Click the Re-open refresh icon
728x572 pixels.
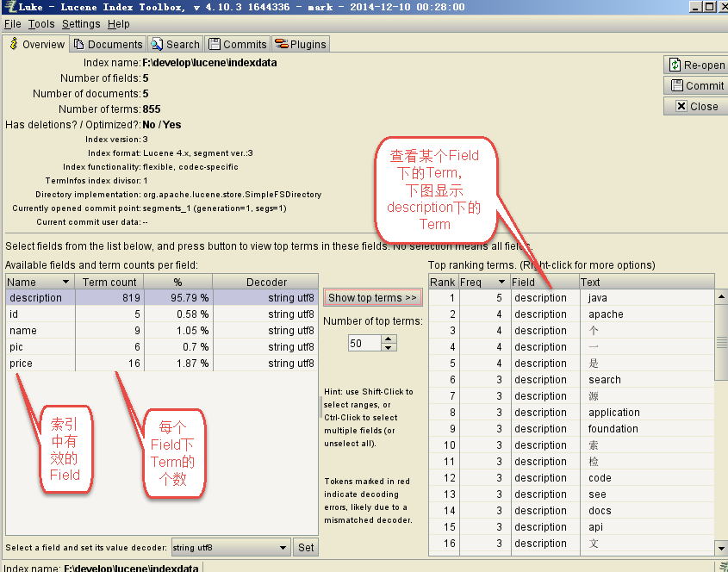pos(675,65)
